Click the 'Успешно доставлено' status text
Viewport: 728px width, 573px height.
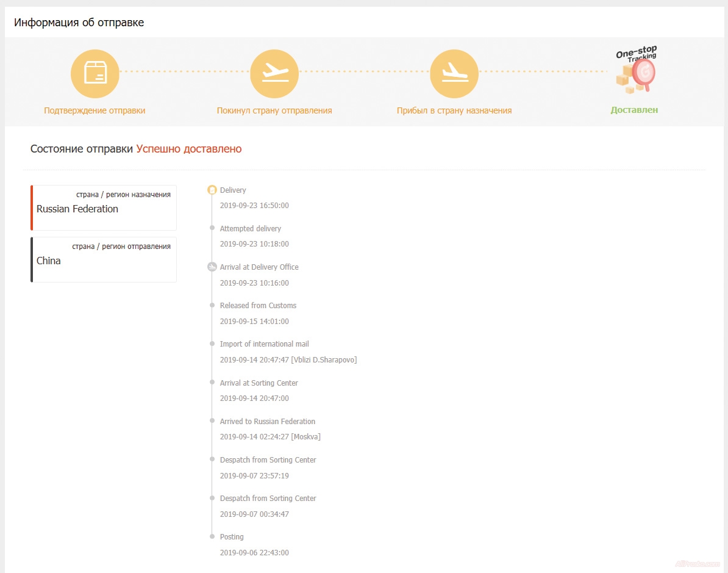point(188,149)
